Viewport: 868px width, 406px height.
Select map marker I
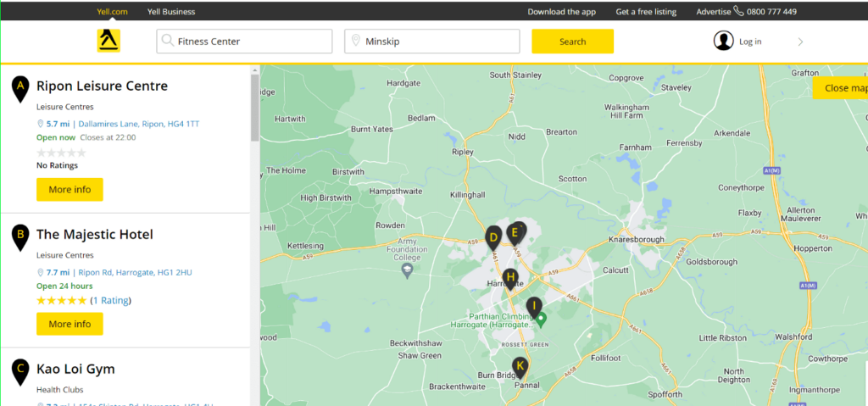(x=534, y=307)
